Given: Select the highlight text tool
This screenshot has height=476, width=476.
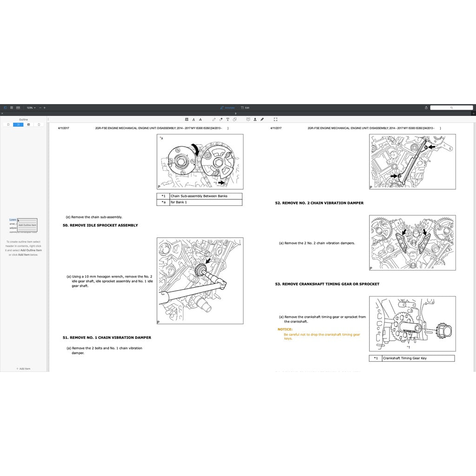Looking at the screenshot, I should [187, 119].
